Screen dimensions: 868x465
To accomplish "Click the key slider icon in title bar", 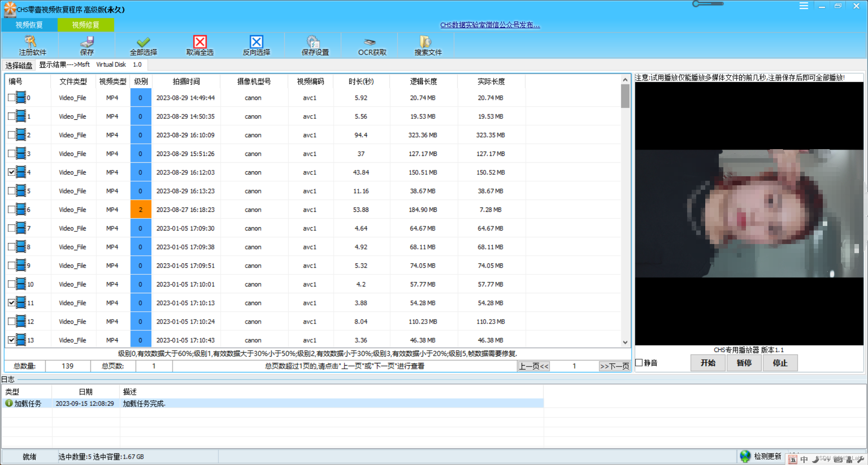I will [x=708, y=4].
